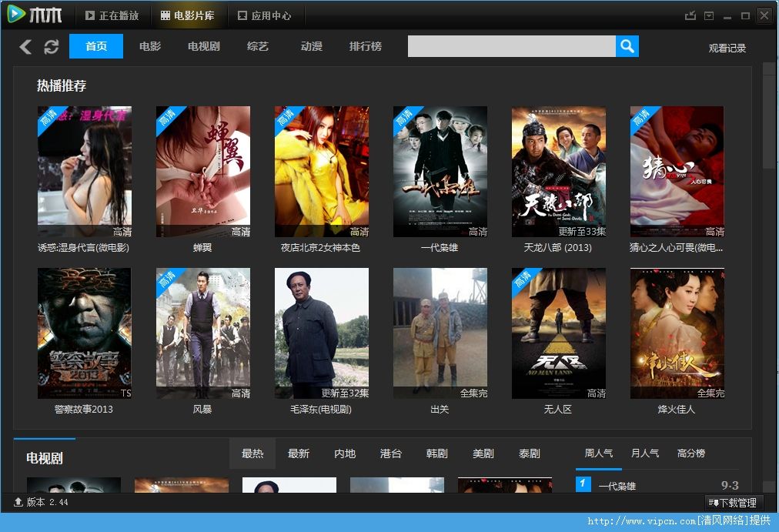This screenshot has height=532, width=779.
Task: Open the 出关 poster thumbnail
Action: click(x=440, y=333)
